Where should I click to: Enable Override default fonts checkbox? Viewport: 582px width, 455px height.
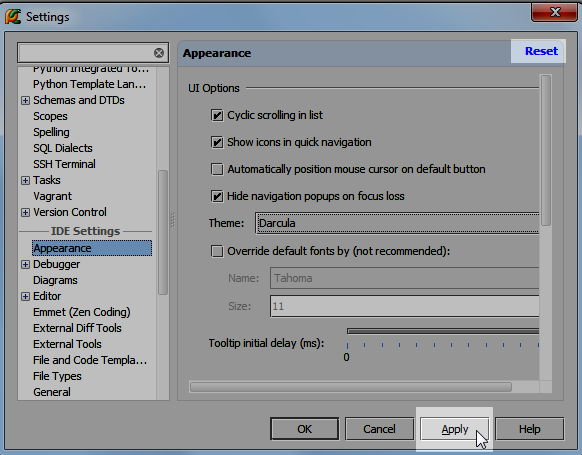pyautogui.click(x=217, y=251)
